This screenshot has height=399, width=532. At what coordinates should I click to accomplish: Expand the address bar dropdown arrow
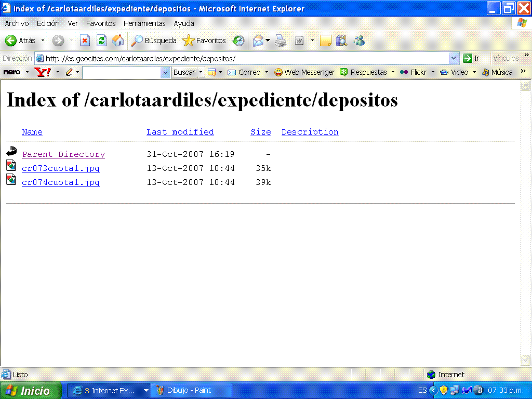[454, 58]
